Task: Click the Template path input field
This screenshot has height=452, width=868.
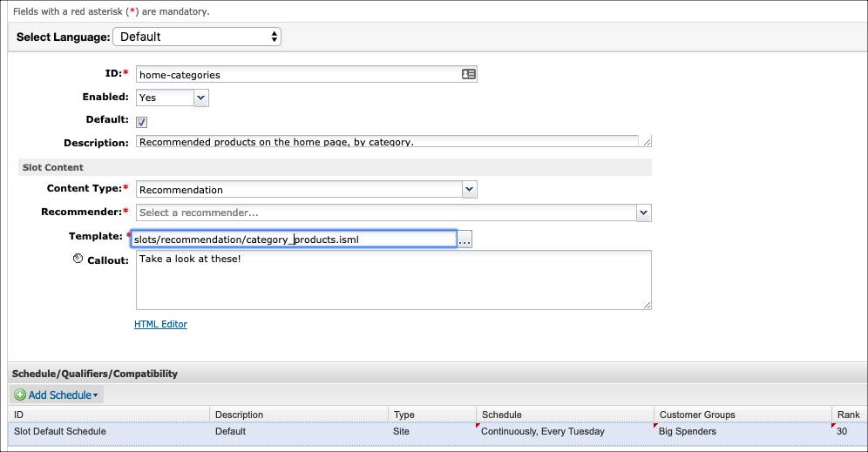Action: 294,239
